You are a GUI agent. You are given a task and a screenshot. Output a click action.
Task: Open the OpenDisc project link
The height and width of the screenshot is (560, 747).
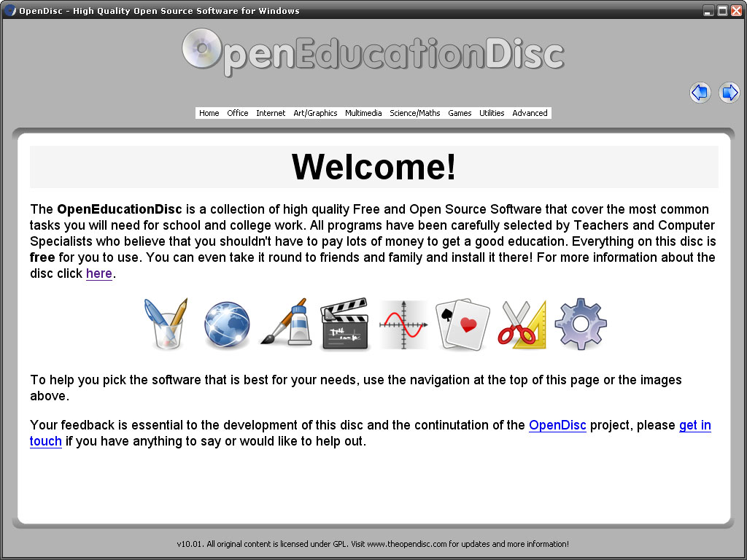point(557,425)
